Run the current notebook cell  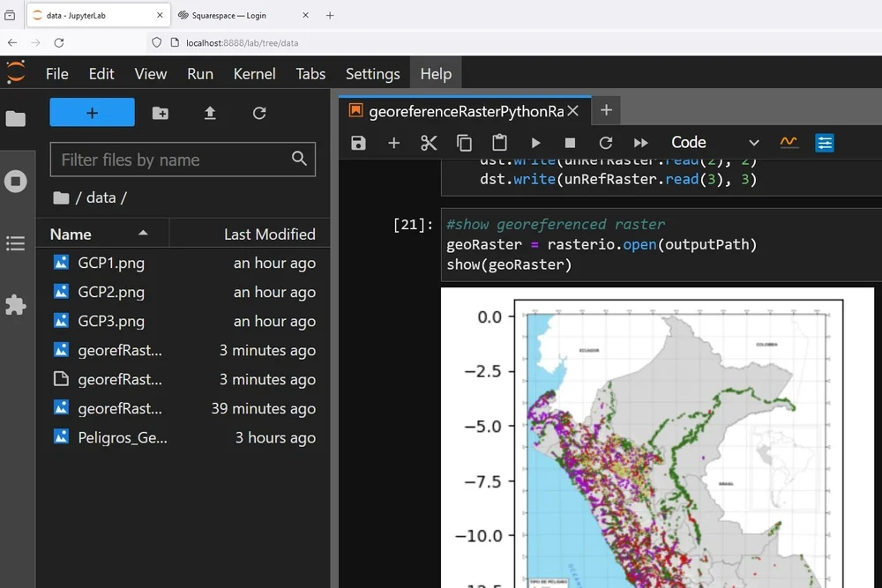[x=535, y=142]
